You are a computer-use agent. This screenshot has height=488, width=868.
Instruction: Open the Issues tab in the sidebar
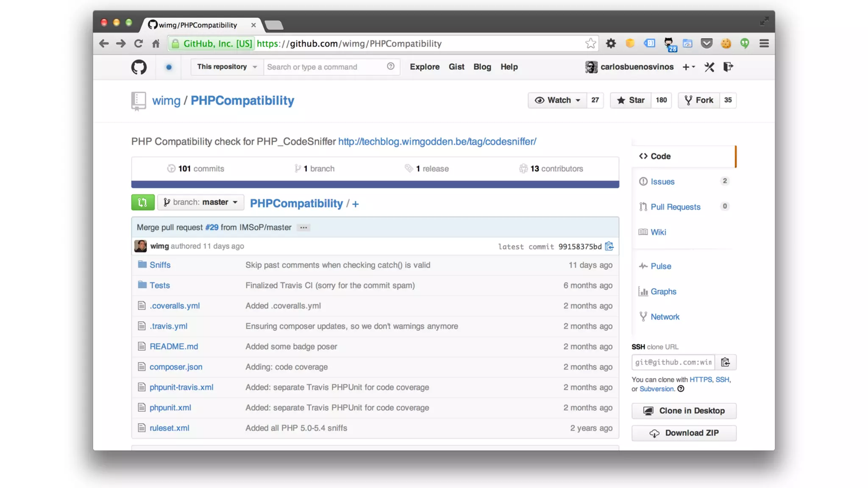pos(662,182)
